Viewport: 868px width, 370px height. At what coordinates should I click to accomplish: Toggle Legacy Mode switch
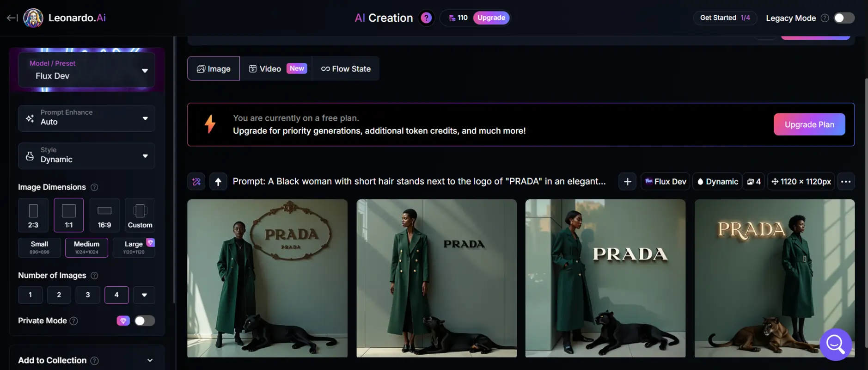844,18
